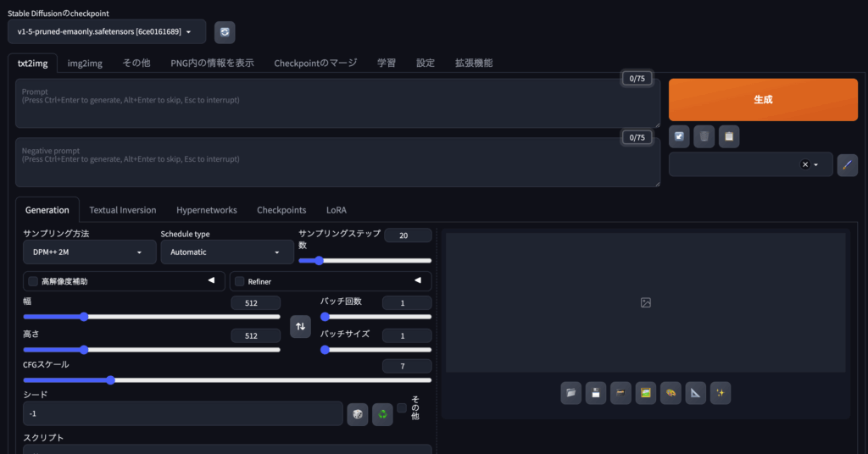Randomize the seed with the dice icon
Viewport: 868px width, 454px height.
[x=358, y=414]
